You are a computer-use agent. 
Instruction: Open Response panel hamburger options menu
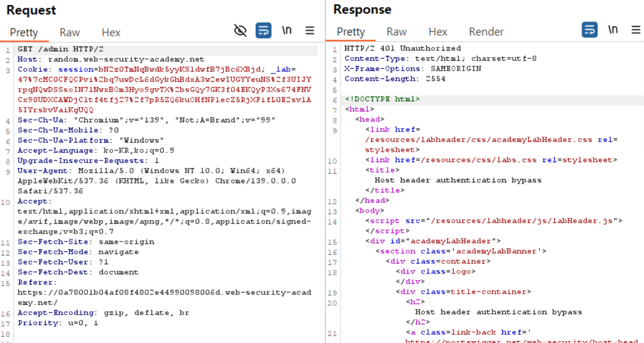pyautogui.click(x=636, y=30)
